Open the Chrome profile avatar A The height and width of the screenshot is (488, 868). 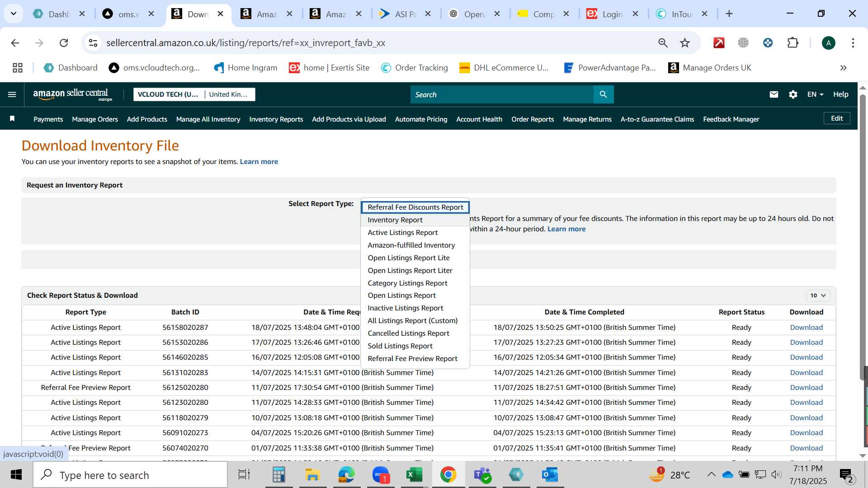[828, 43]
